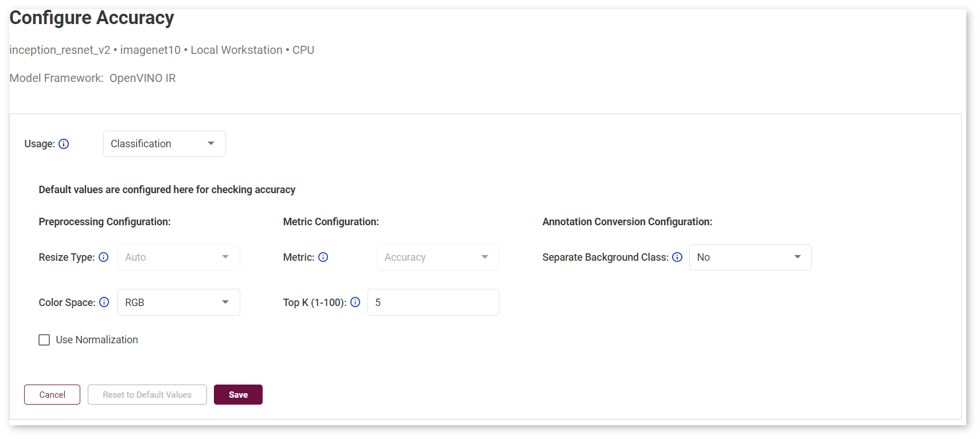Click the Preprocessing Configuration heading
Screen dimensions: 980x439
point(104,222)
